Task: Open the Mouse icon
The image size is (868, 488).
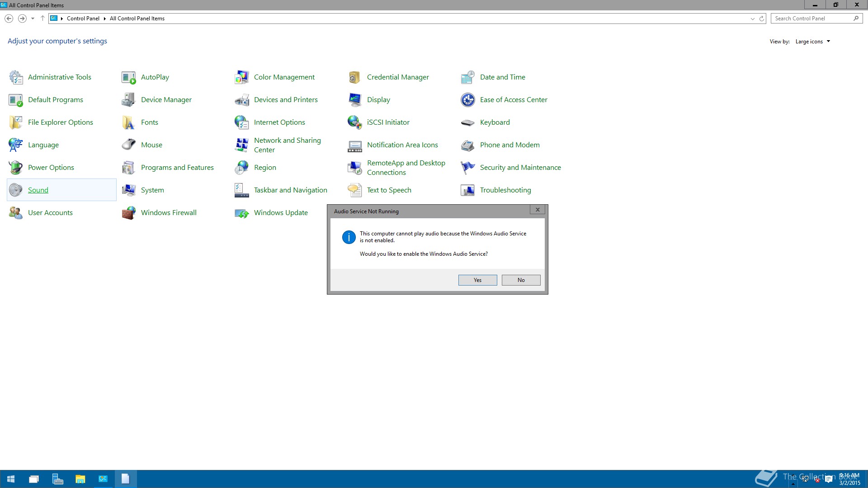Action: [129, 145]
